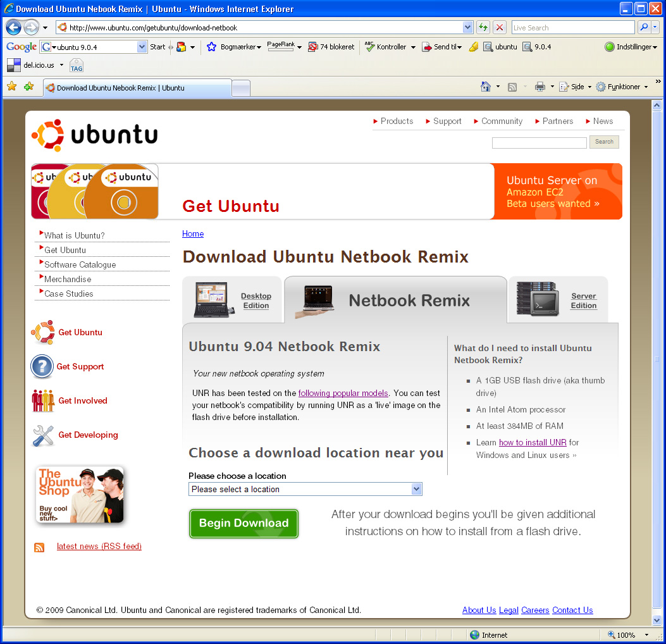
Task: Click the Get Developing tools icon
Action: (x=43, y=435)
